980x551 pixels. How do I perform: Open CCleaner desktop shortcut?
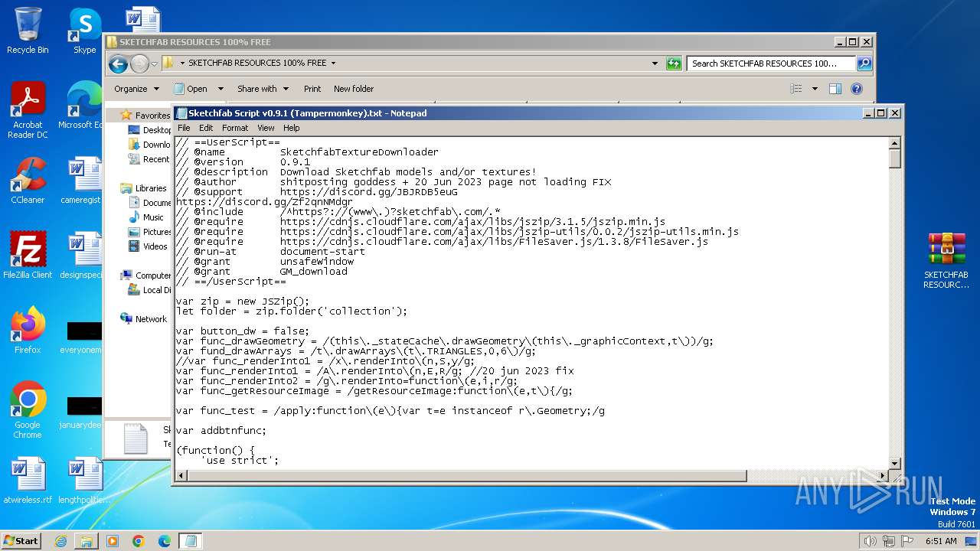click(28, 181)
